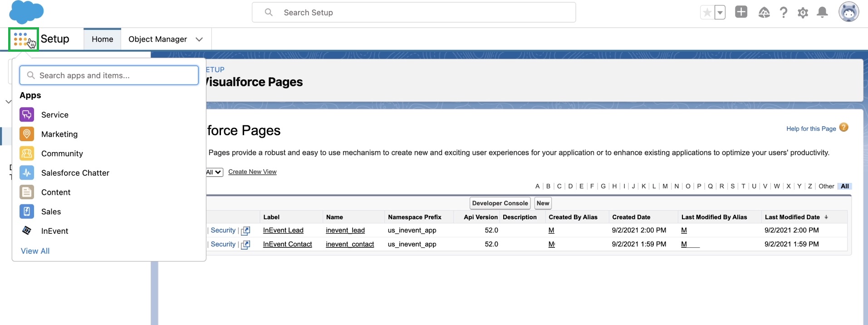
Task: Launch the Content app
Action: 56,192
